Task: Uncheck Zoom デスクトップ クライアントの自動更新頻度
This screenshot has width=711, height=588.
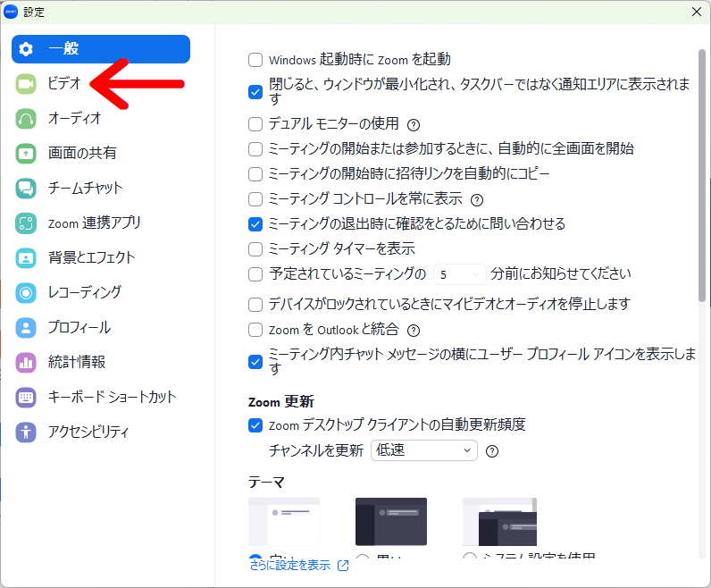Action: pyautogui.click(x=255, y=425)
